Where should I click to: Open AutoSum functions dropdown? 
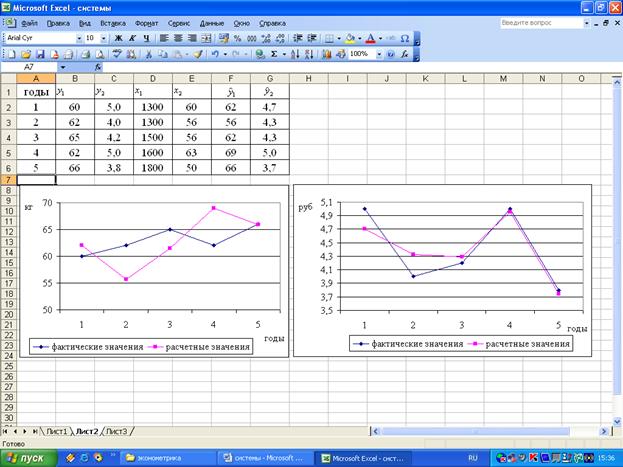coord(284,54)
